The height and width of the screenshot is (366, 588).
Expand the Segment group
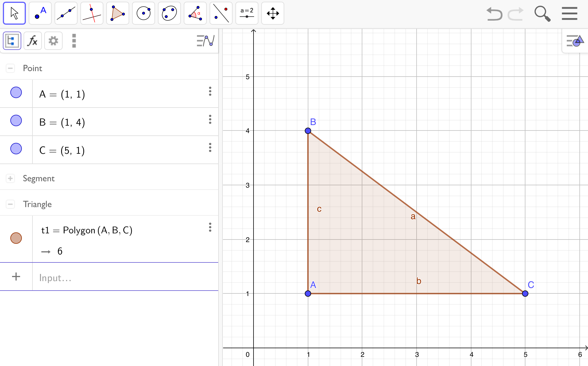pos(10,178)
